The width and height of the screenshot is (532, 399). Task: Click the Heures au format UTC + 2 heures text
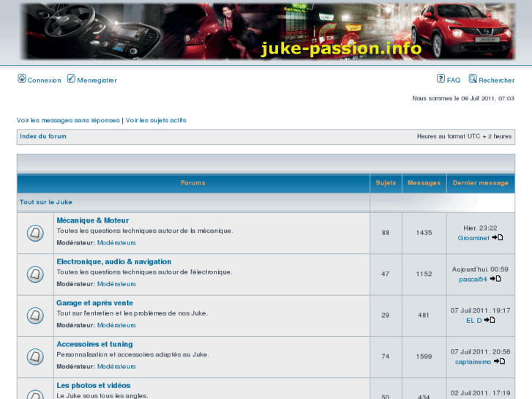point(464,136)
